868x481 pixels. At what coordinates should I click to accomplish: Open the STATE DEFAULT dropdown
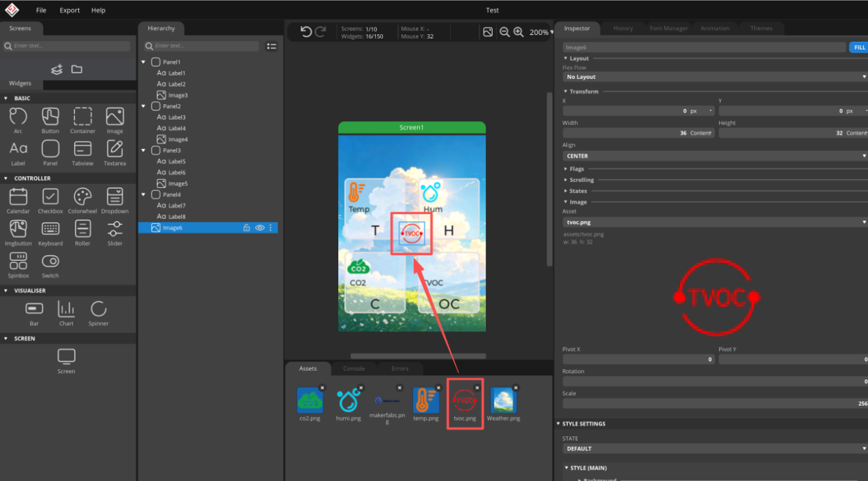[715, 449]
